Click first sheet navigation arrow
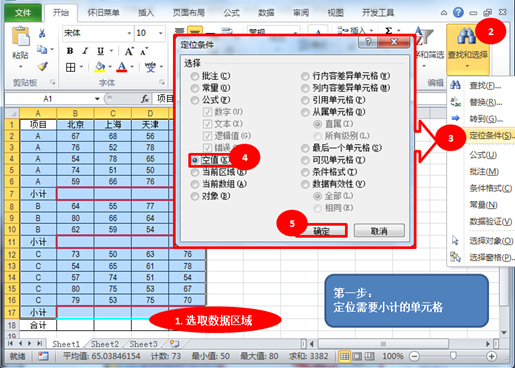 click(10, 343)
